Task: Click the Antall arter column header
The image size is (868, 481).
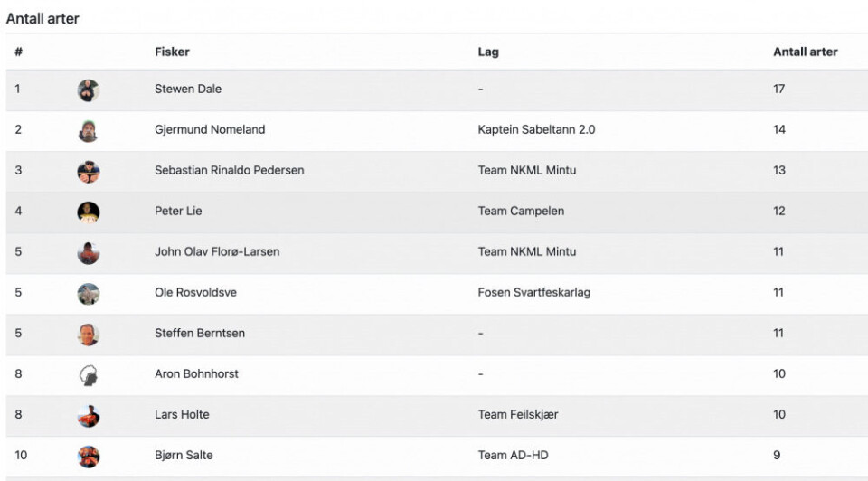Action: (x=805, y=52)
